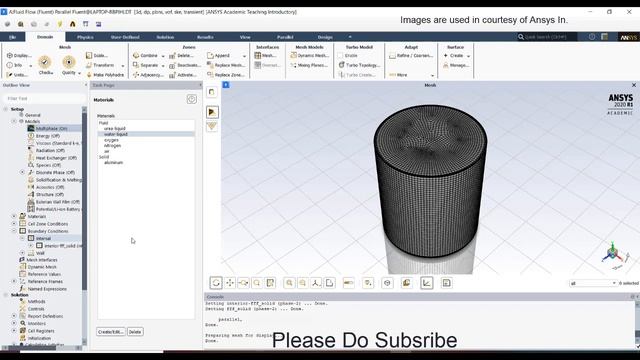Screen dimensions: 640x360
Task: Select Named Expressions in outline tree
Action: [x=47, y=289]
